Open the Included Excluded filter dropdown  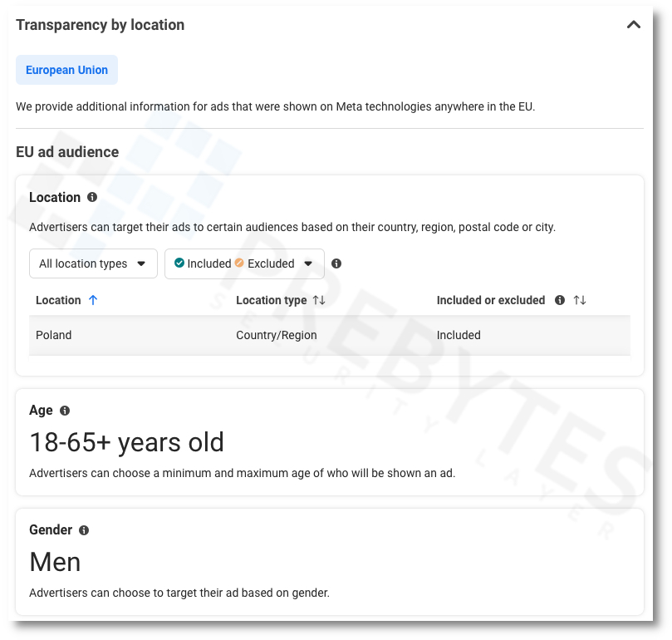pyautogui.click(x=244, y=263)
